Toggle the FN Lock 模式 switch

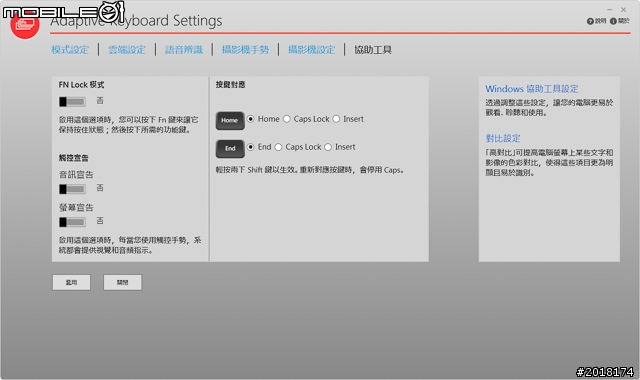[x=72, y=101]
